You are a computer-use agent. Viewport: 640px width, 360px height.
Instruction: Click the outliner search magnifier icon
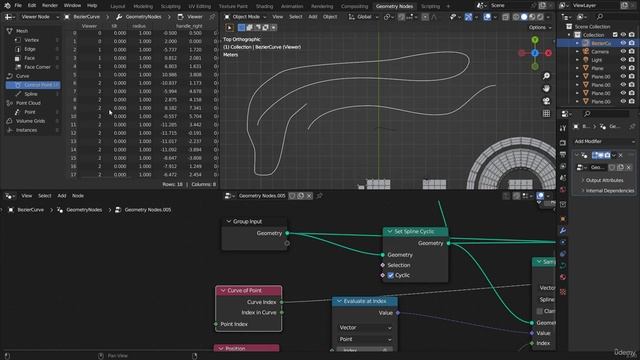pos(600,17)
